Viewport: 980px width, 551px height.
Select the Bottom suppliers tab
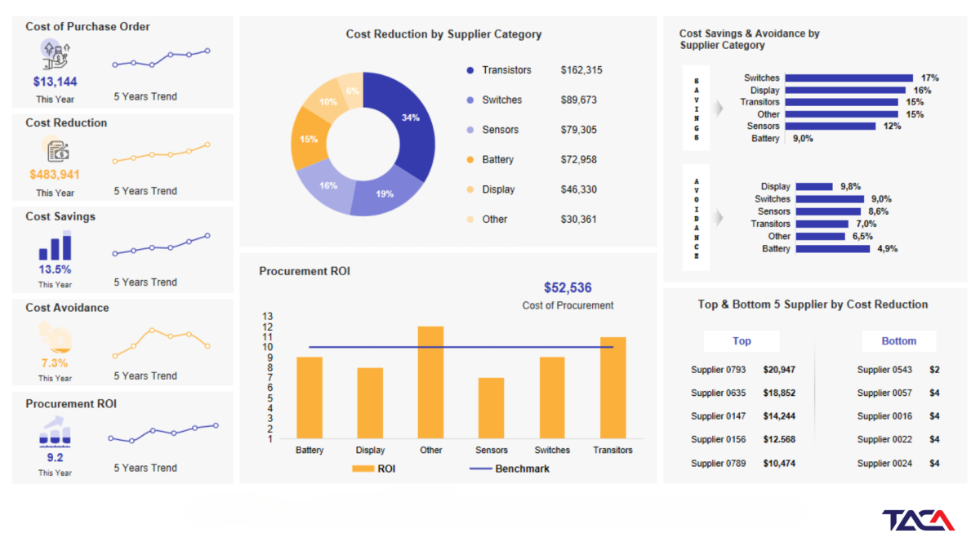(898, 341)
